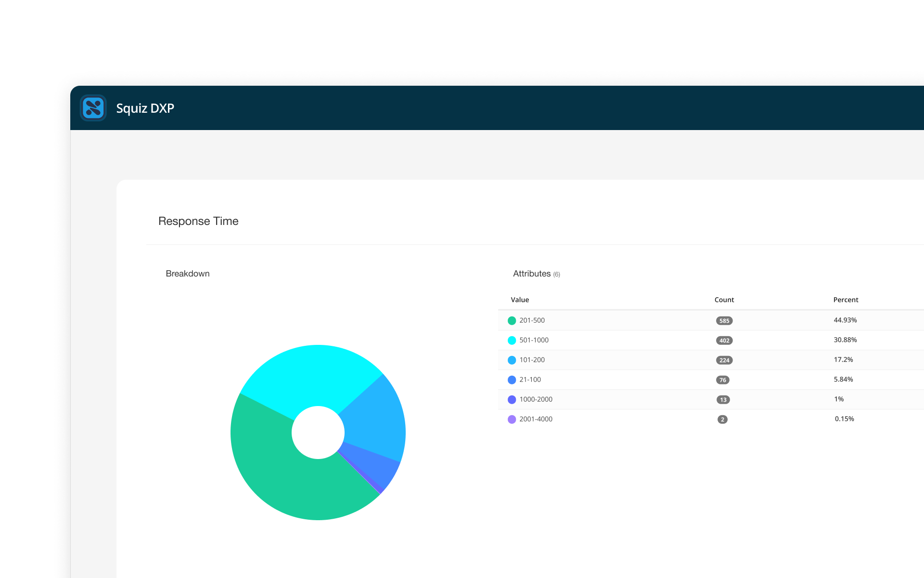Click the 585 count badge
This screenshot has width=924, height=578.
724,321
